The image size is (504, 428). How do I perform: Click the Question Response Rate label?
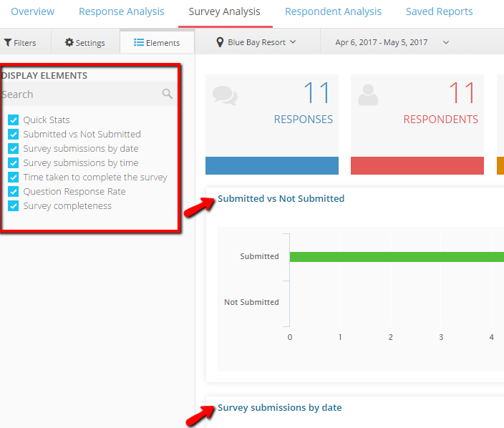click(x=74, y=192)
